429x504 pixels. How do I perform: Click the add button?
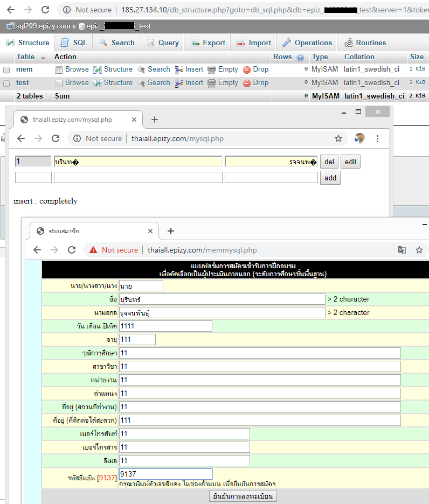pyautogui.click(x=330, y=178)
